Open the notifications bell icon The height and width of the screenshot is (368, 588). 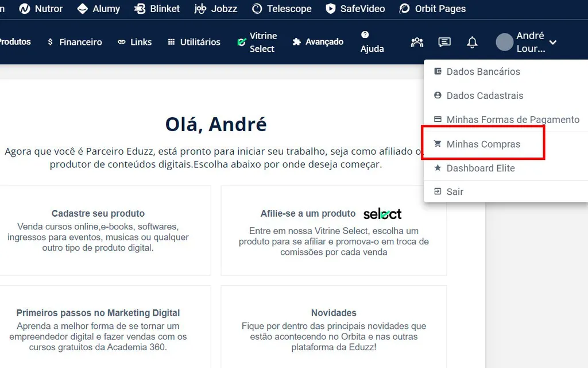471,42
